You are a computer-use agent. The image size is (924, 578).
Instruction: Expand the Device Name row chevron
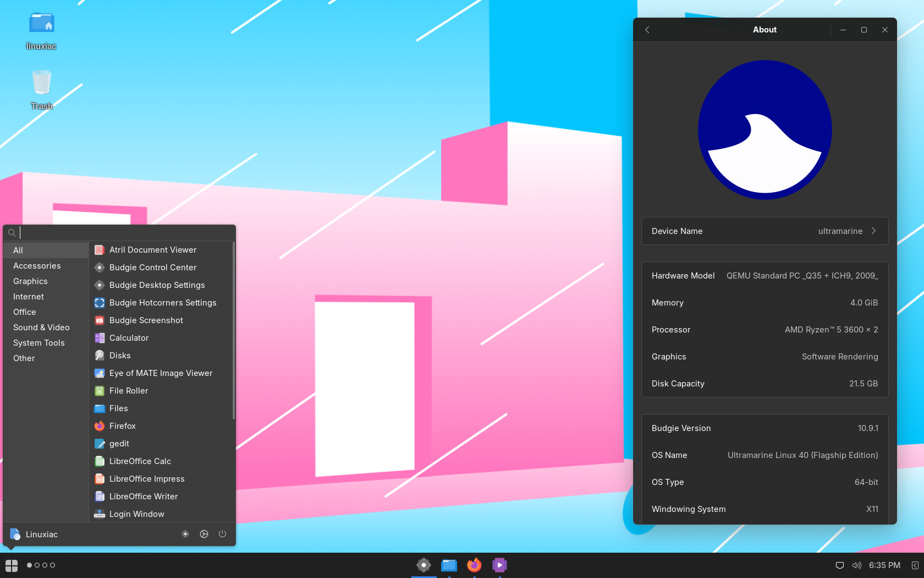point(873,231)
